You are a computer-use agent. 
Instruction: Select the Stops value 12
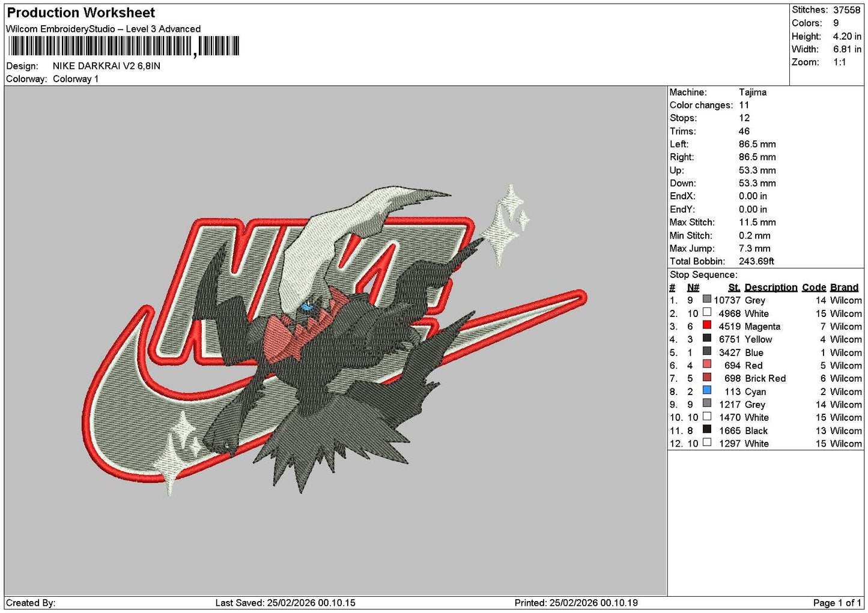coord(744,118)
